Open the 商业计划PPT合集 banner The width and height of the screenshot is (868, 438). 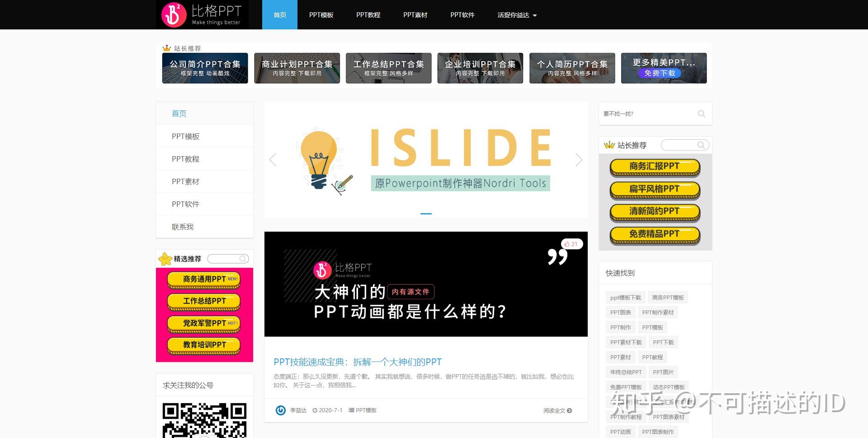[297, 68]
